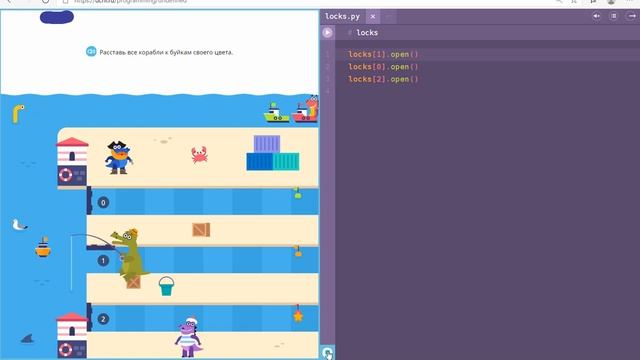
Task: Click code line locks[0].open()
Action: (383, 67)
